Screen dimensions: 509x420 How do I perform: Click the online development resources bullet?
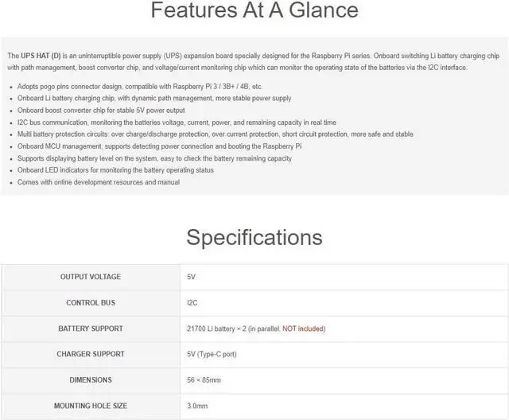click(99, 182)
